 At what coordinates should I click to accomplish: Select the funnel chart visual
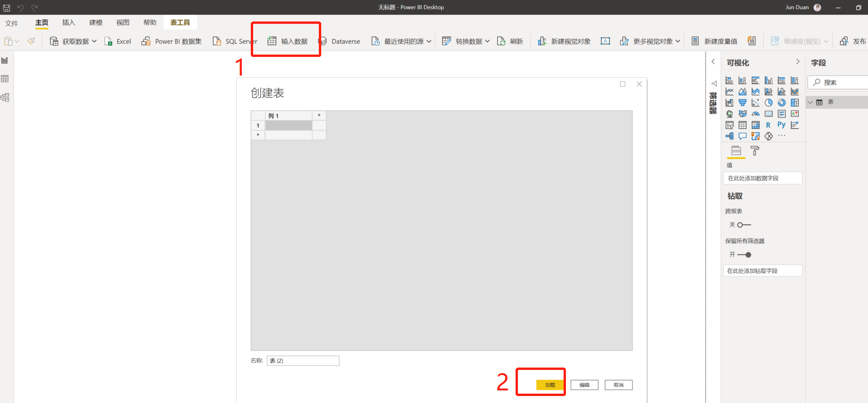(743, 103)
